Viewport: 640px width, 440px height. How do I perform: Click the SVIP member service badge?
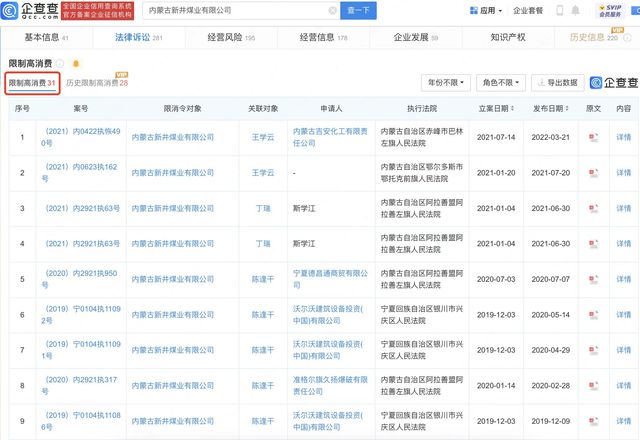click(x=610, y=11)
